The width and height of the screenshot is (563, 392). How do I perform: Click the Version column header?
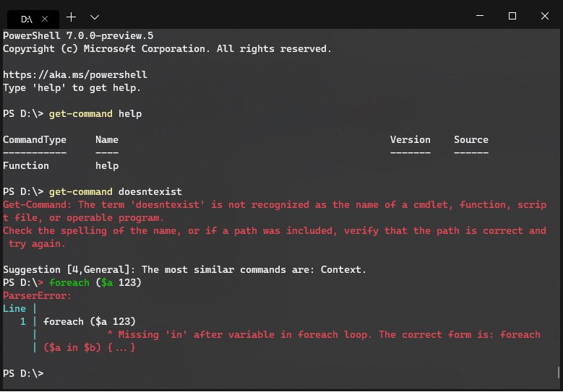(x=410, y=139)
